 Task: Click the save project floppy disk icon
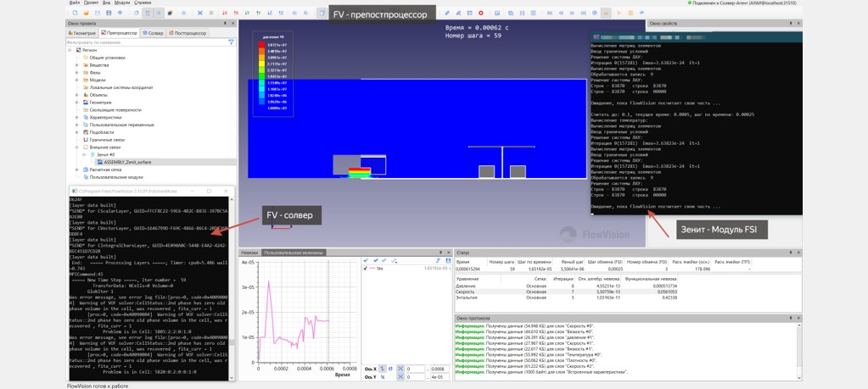click(109, 12)
